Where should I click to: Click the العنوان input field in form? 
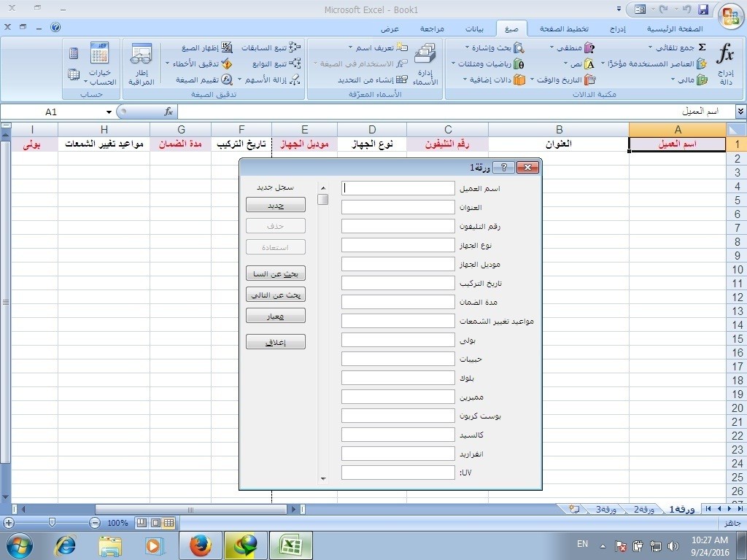coord(398,207)
